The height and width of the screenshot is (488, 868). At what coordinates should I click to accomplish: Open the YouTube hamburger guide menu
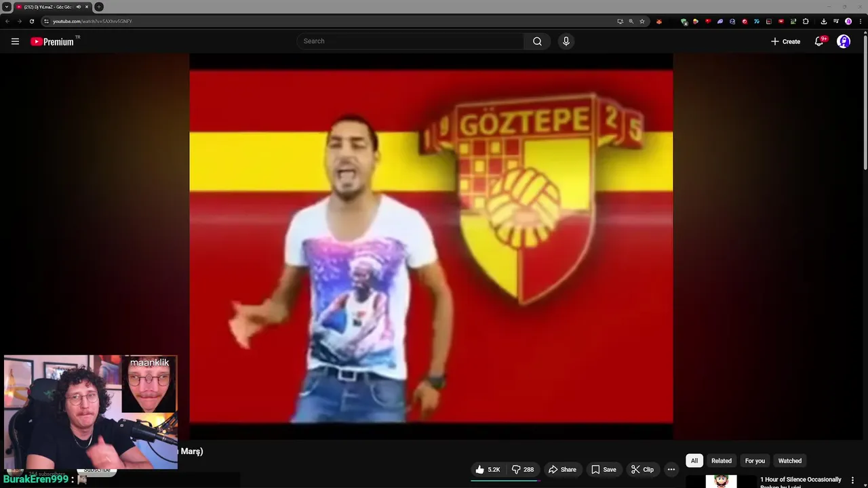click(x=15, y=41)
